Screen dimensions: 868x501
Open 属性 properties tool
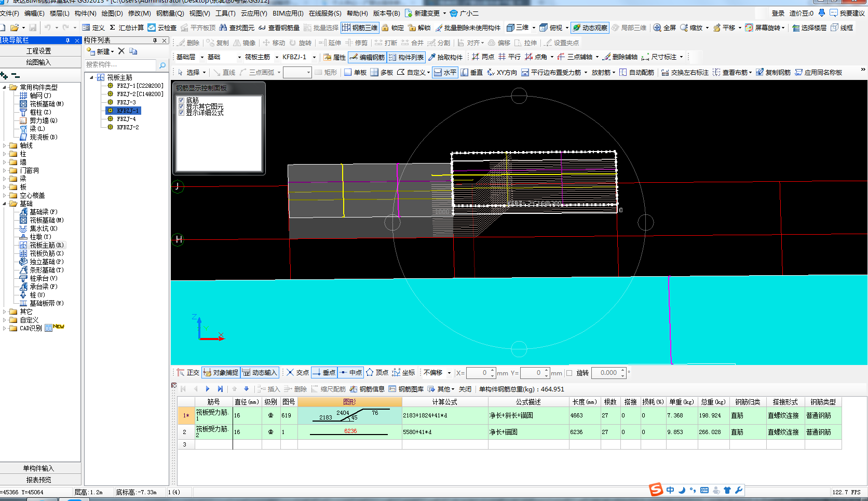coord(334,57)
